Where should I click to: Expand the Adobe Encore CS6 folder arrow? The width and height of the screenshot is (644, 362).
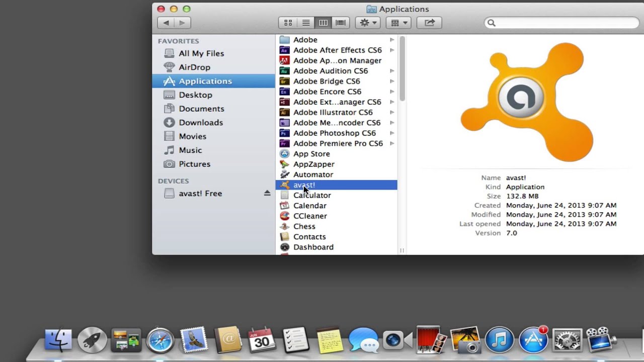[x=392, y=92]
